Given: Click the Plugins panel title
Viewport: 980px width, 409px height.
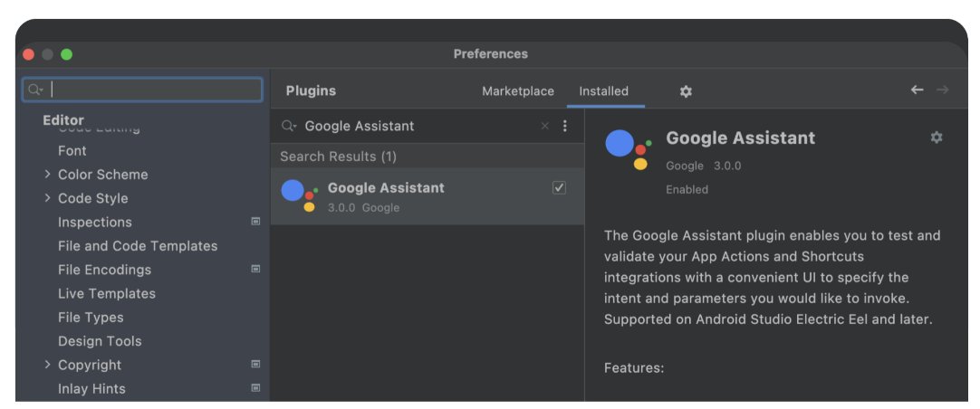Looking at the screenshot, I should click(x=311, y=91).
